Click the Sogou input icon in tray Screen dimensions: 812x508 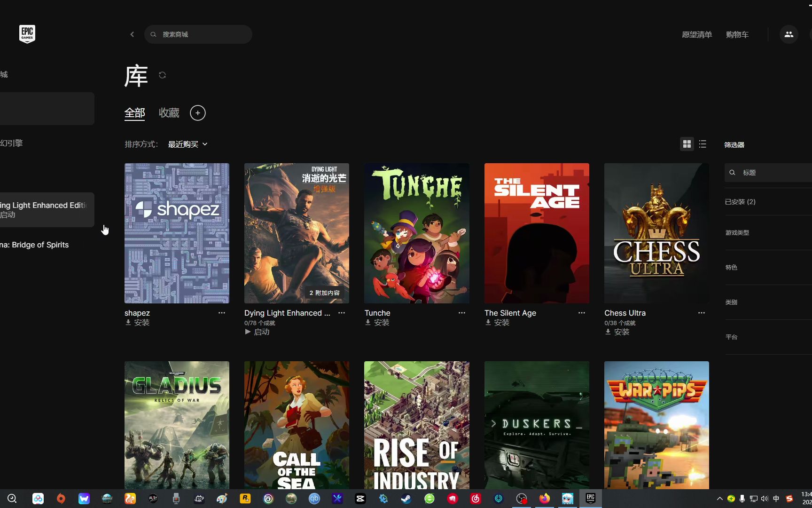789,499
